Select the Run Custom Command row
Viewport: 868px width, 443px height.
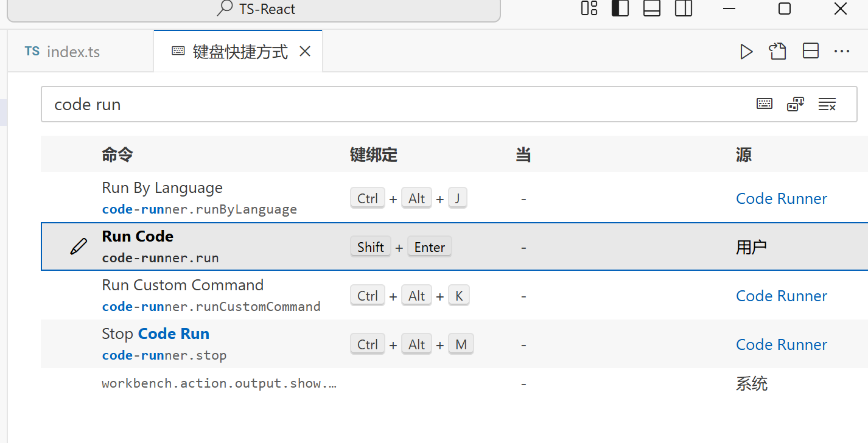pyautogui.click(x=454, y=295)
